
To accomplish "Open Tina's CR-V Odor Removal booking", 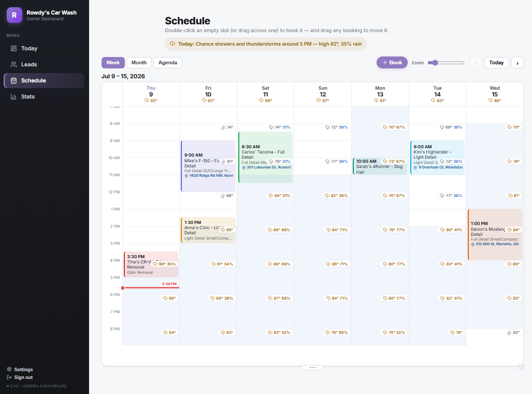I will point(151,264).
